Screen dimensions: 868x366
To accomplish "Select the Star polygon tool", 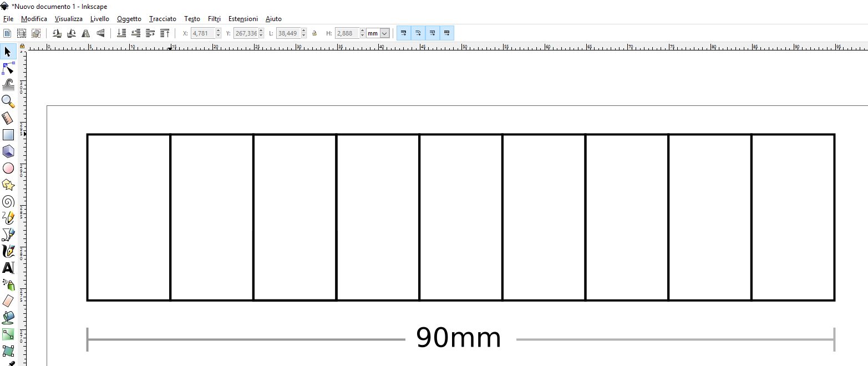I will 8,185.
